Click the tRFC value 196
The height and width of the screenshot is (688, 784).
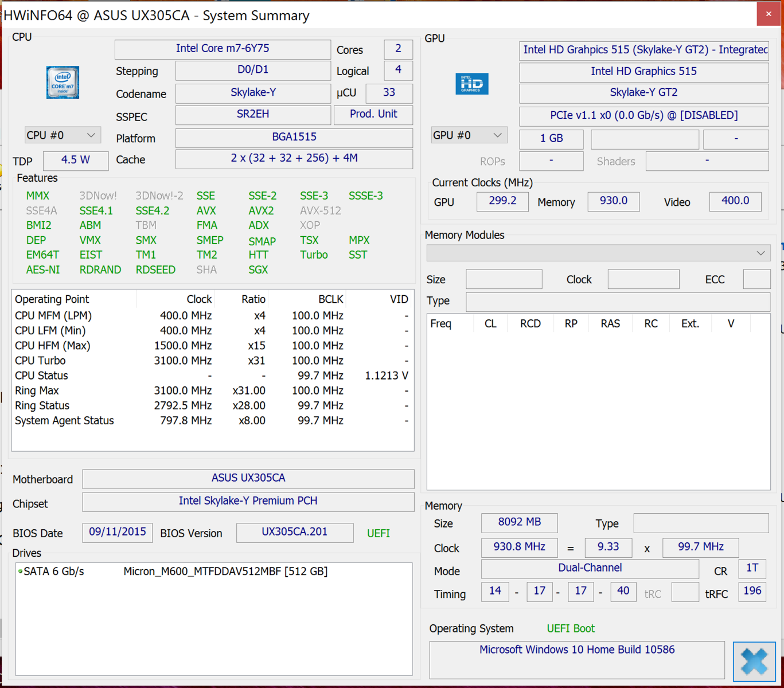[x=752, y=592]
